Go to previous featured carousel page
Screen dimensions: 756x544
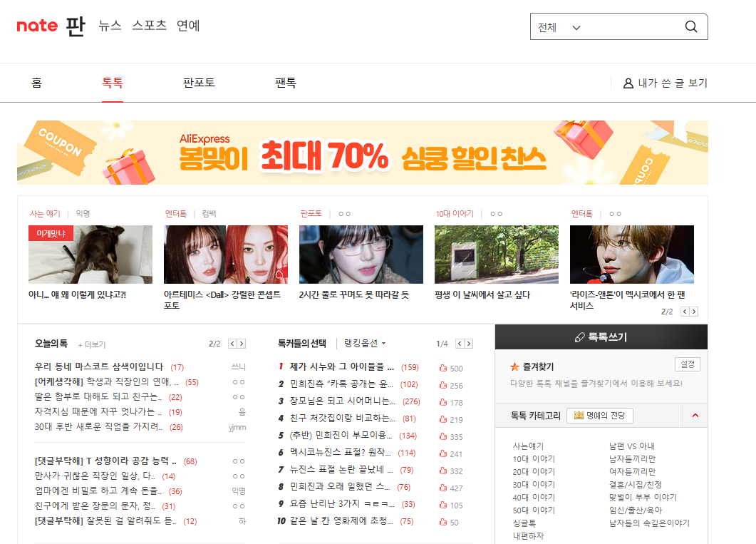click(x=685, y=312)
